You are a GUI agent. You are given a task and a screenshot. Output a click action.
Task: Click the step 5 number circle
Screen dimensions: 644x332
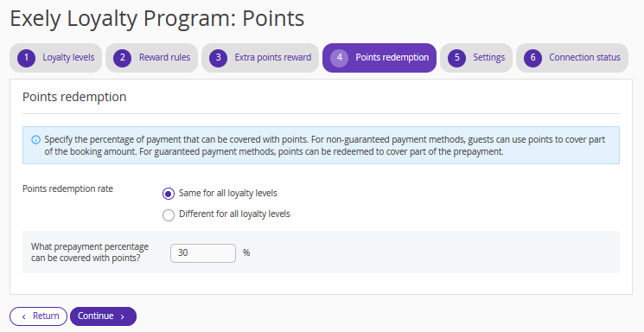tap(456, 58)
